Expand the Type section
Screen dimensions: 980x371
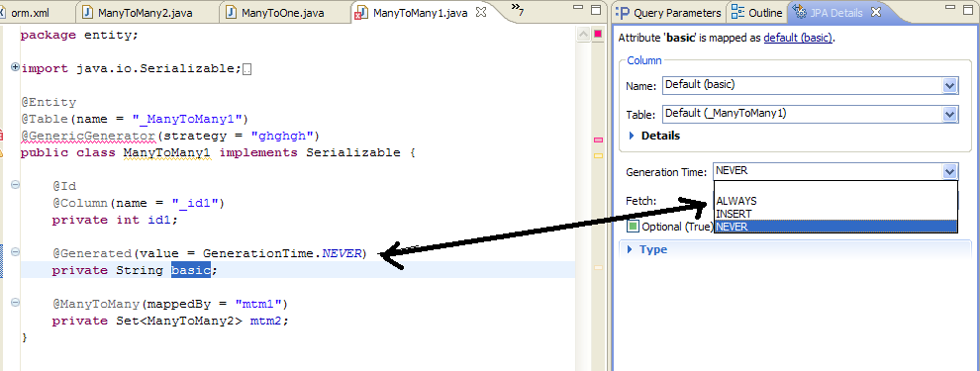pyautogui.click(x=630, y=249)
